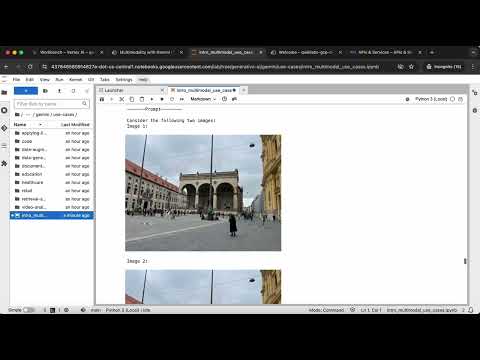Switch to the Launcher tab
The height and width of the screenshot is (360, 480).
click(131, 90)
